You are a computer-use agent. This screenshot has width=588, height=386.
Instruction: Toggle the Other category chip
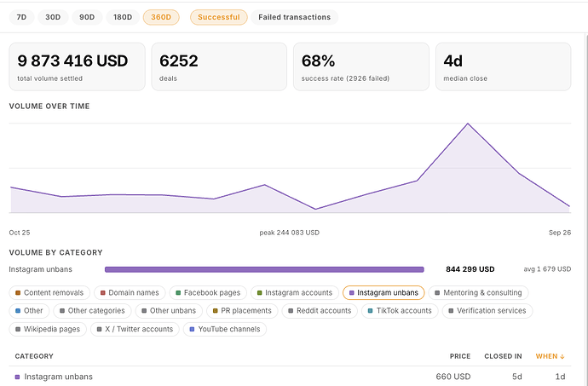[29, 311]
